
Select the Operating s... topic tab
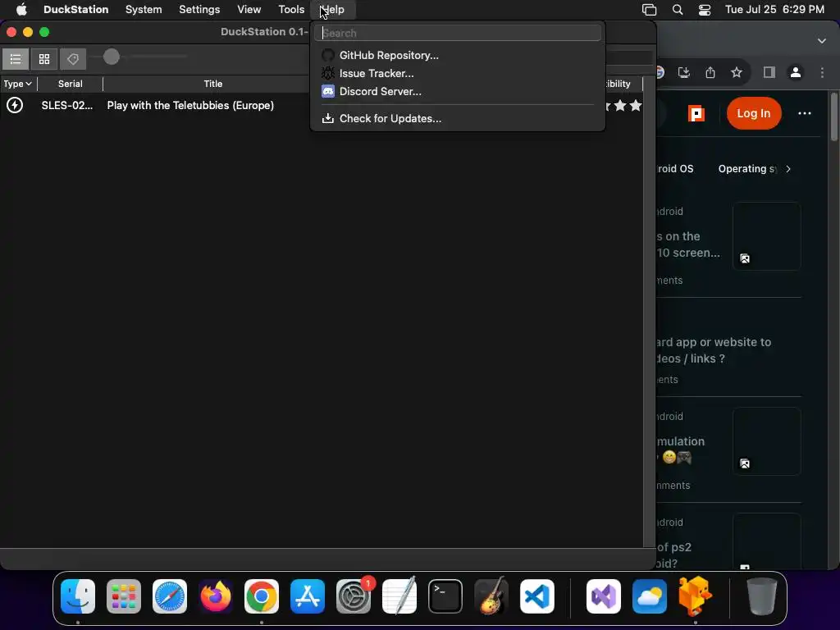747,169
